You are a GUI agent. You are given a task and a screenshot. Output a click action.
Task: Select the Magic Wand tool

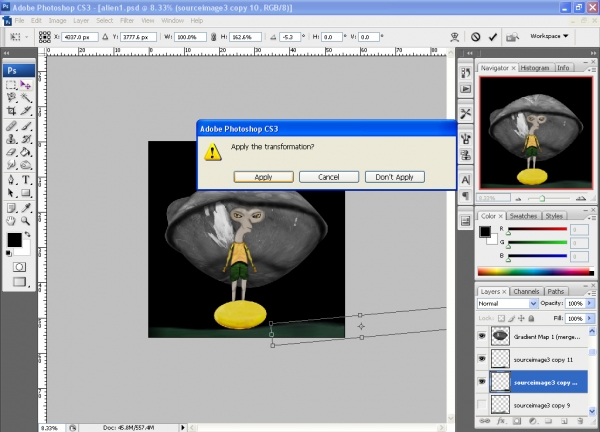click(26, 98)
